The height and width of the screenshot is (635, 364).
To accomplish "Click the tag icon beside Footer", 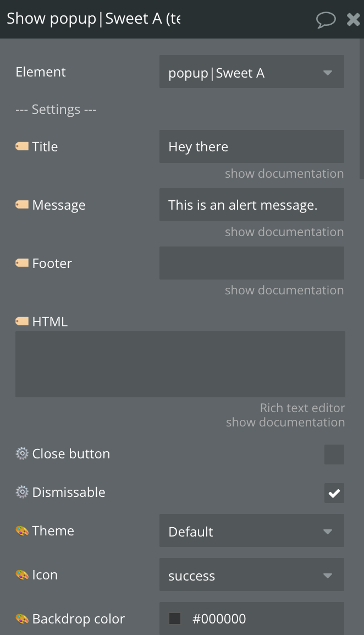I will pos(22,263).
